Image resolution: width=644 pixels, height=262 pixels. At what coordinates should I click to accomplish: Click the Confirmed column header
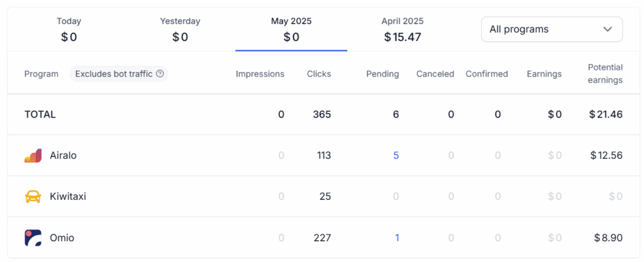click(487, 74)
